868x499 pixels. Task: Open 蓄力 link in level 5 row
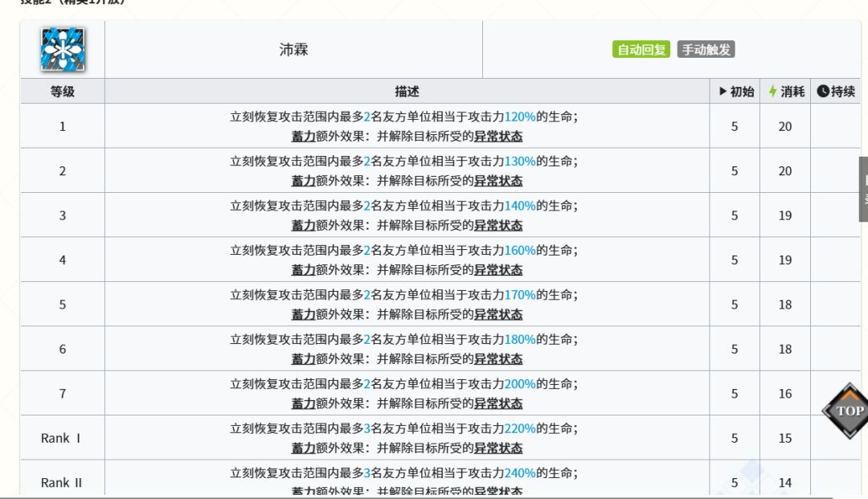(303, 314)
